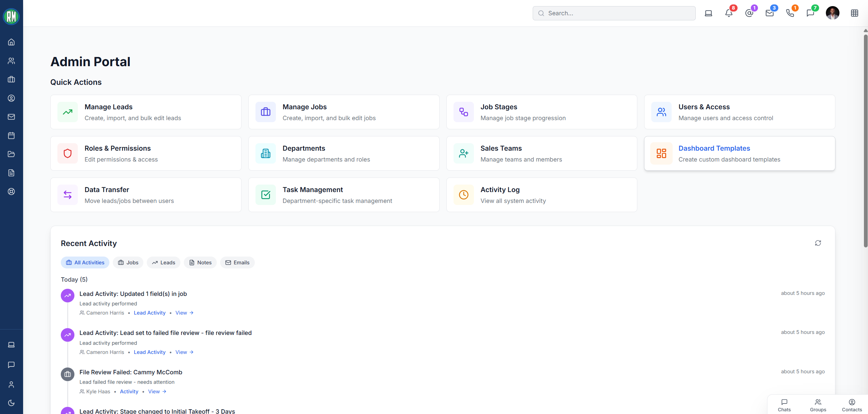Open the Roles & Permissions card
Image resolution: width=868 pixels, height=414 pixels.
pos(146,153)
